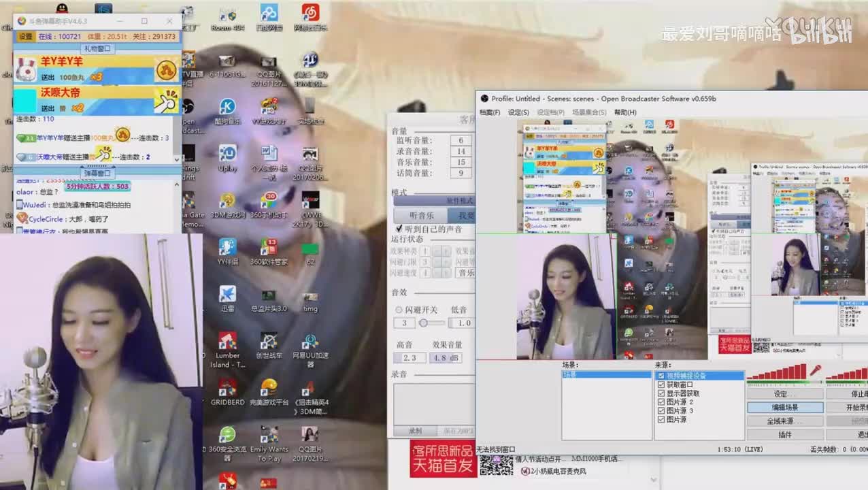Select the 场景 item in OBS scenes list

[x=606, y=375]
